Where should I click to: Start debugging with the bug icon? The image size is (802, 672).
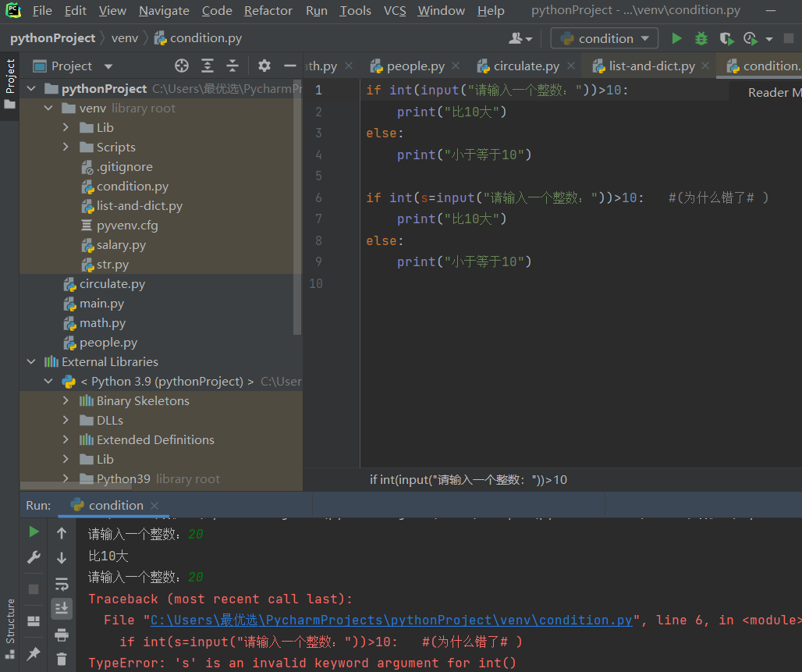[x=701, y=38]
